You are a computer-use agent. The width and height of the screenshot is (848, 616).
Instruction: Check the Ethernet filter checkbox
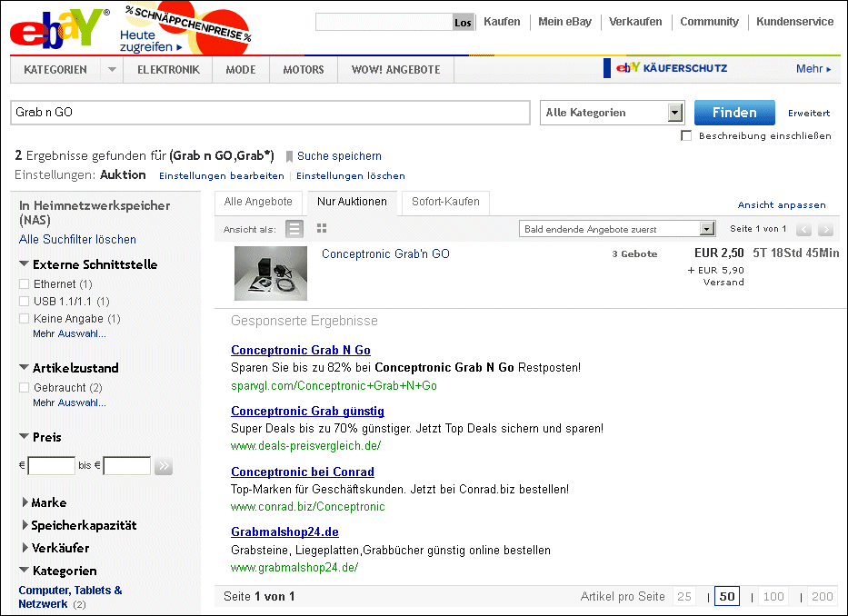[x=24, y=284]
